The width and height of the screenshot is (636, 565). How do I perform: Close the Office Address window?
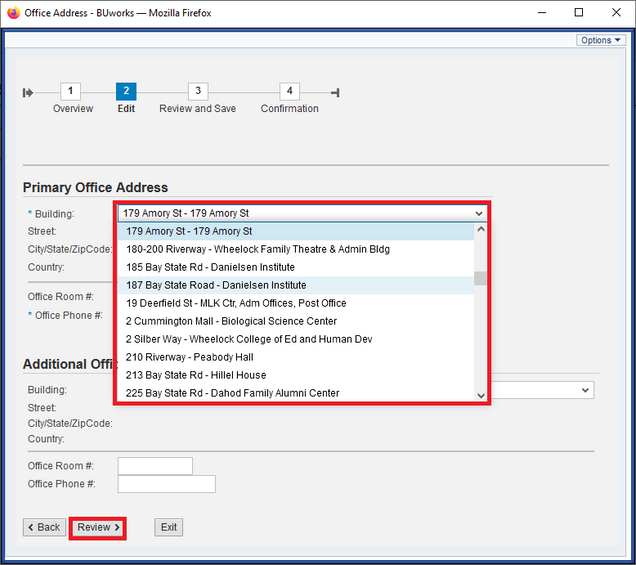[x=616, y=13]
